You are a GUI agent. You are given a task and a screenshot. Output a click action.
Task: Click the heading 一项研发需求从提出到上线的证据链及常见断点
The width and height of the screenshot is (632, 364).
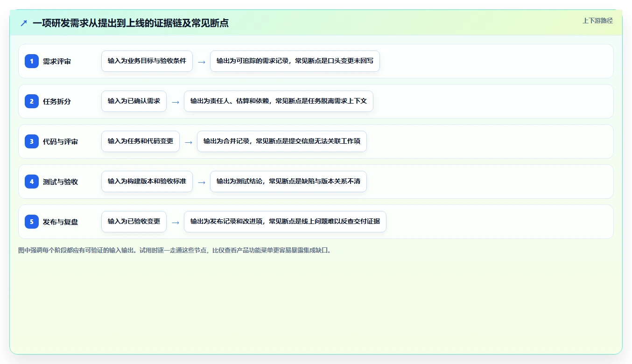click(x=131, y=23)
